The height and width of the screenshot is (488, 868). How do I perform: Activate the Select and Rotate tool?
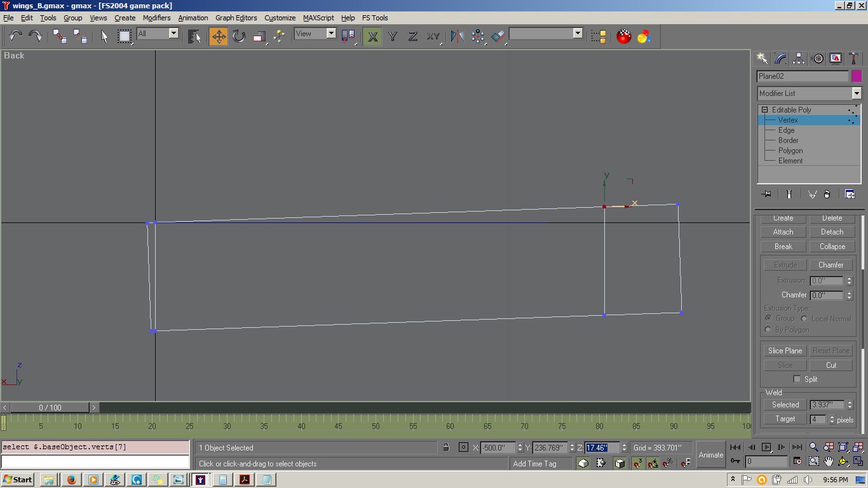[x=239, y=36]
